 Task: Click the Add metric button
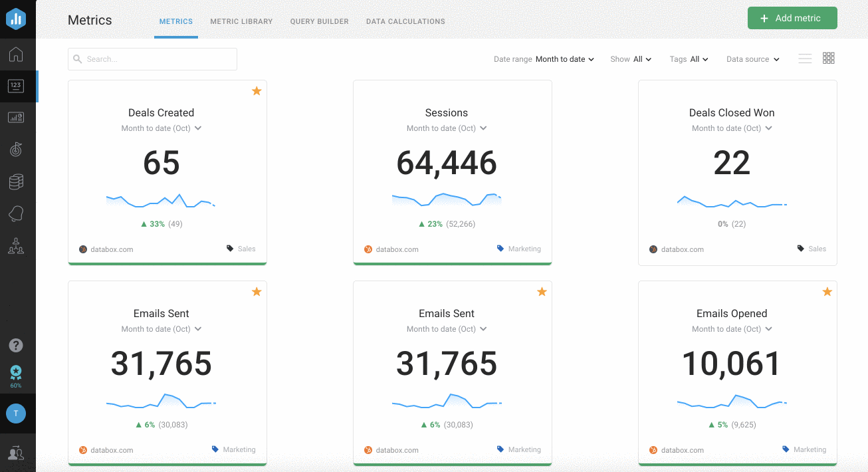point(792,18)
